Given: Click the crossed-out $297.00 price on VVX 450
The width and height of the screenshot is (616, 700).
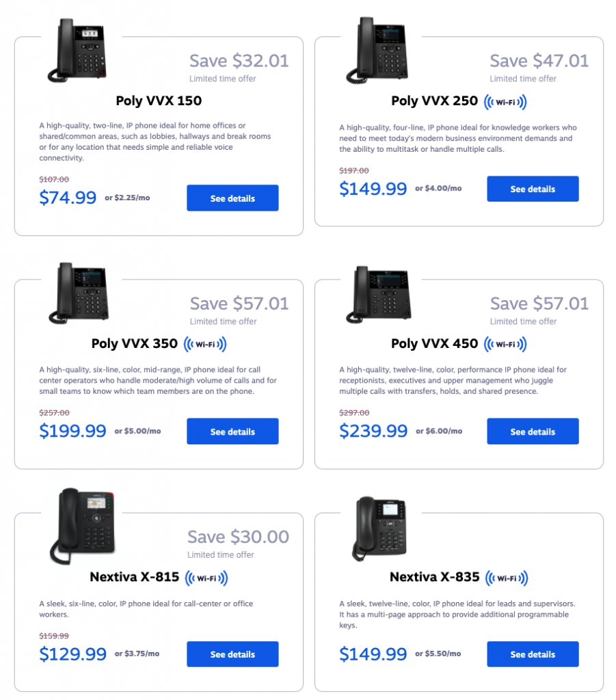Looking at the screenshot, I should tap(353, 412).
